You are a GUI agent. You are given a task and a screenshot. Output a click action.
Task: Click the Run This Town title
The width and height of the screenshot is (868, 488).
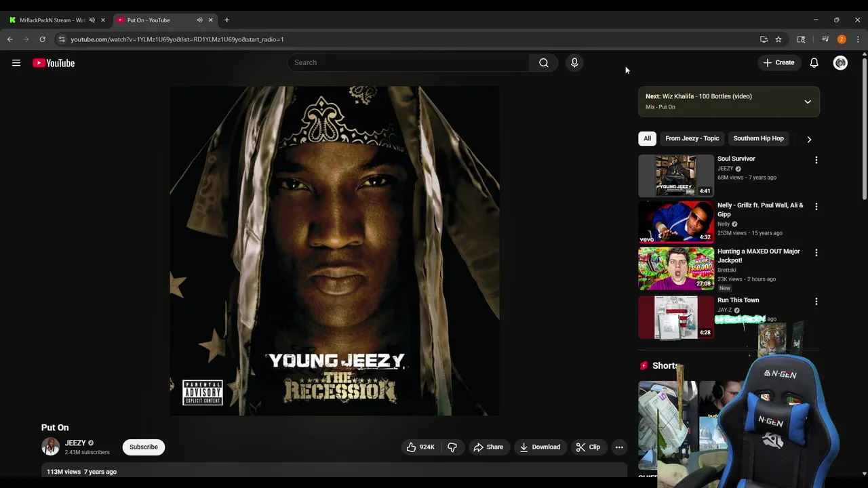point(738,300)
